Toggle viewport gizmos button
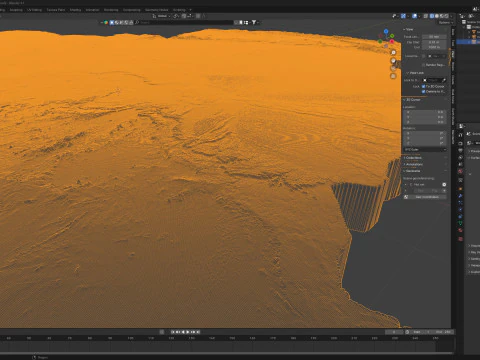Viewport: 480px width, 360px height. [403, 16]
